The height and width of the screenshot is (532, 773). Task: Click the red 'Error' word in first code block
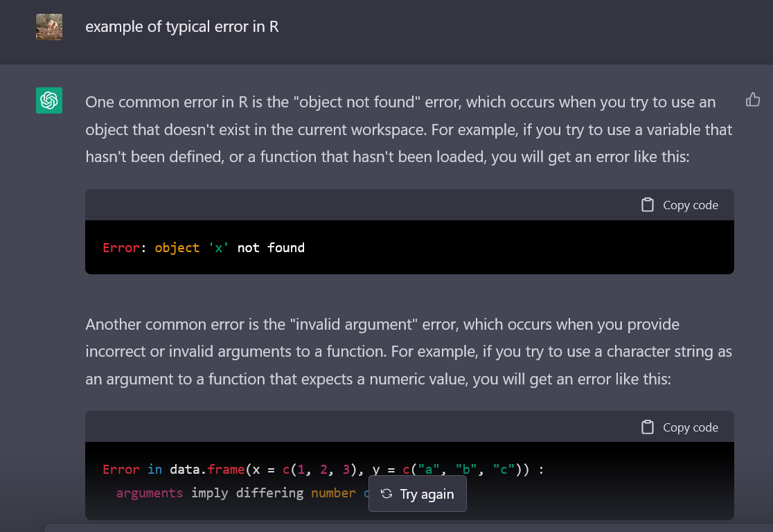121,247
